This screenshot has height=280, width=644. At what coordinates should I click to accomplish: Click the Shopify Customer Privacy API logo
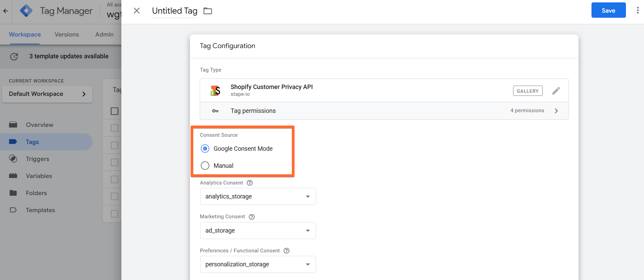pos(215,90)
